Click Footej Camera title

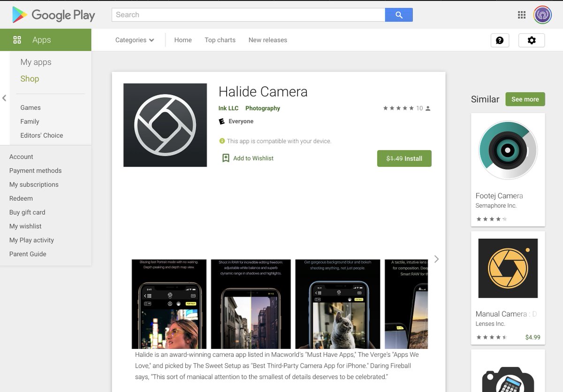tap(499, 196)
